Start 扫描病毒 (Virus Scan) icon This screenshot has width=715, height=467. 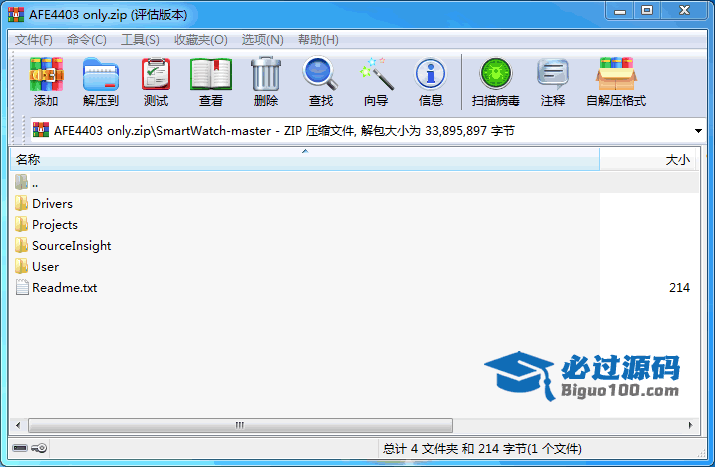click(x=496, y=73)
